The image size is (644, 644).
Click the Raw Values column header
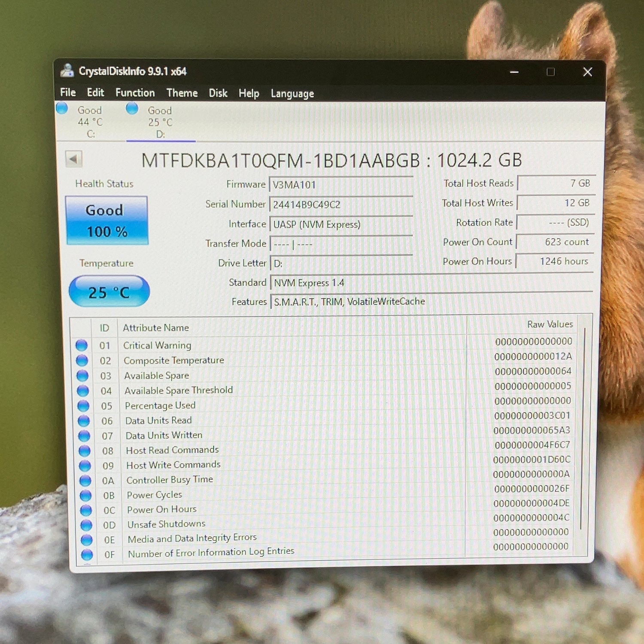pyautogui.click(x=550, y=324)
